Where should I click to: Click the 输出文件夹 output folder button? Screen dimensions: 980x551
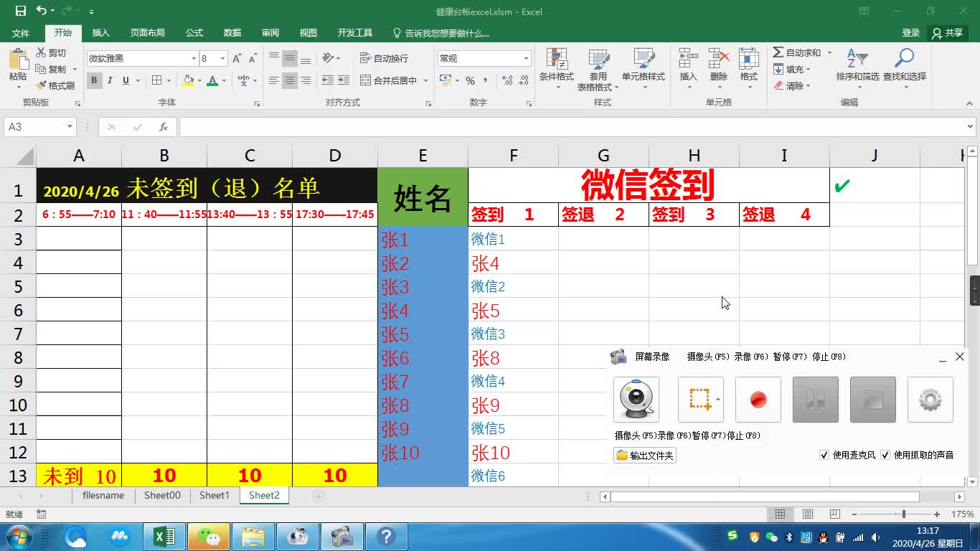tap(644, 456)
